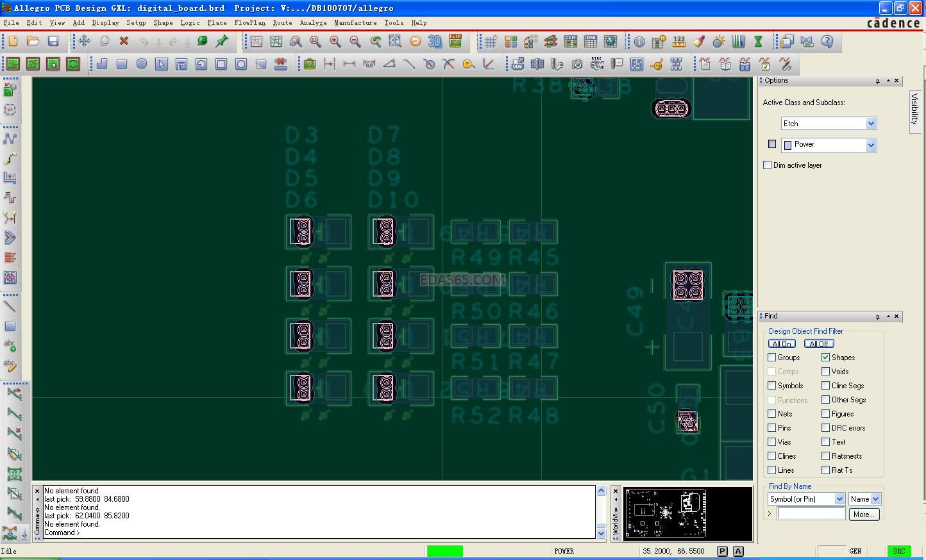The image size is (926, 560).
Task: Open the Power subclass dropdown
Action: coord(871,145)
